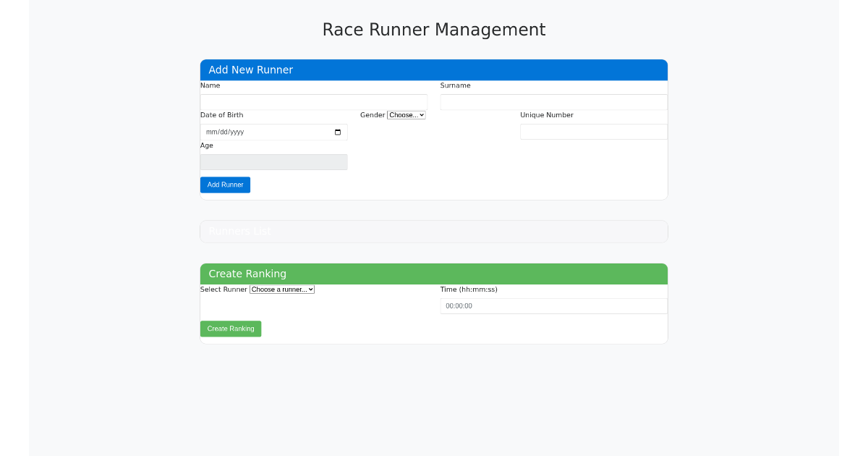This screenshot has height=456, width=868.
Task: Click the Date of Birth field
Action: pyautogui.click(x=268, y=132)
